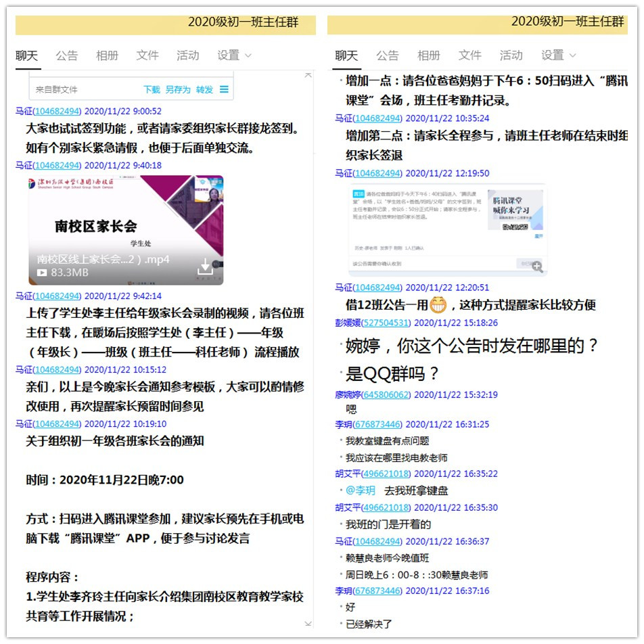Click the magnifier icon on the announcement image
Viewport: 644px width, 644px height.
click(x=537, y=267)
